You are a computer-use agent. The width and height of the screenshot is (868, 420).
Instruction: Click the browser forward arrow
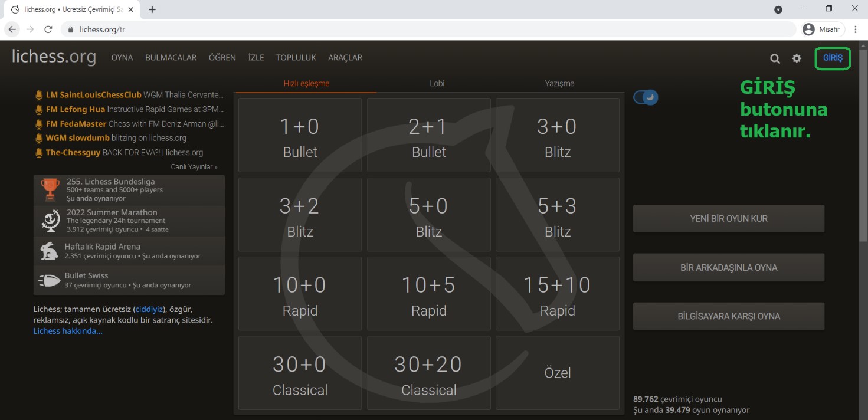[x=30, y=29]
